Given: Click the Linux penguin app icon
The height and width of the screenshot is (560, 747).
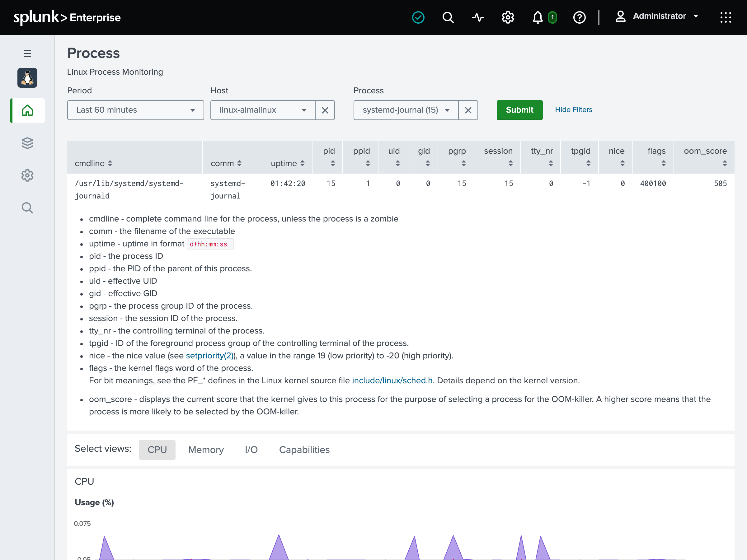Looking at the screenshot, I should click(x=27, y=78).
